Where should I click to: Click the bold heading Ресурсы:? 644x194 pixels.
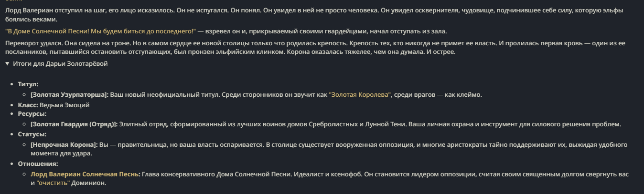coord(32,114)
